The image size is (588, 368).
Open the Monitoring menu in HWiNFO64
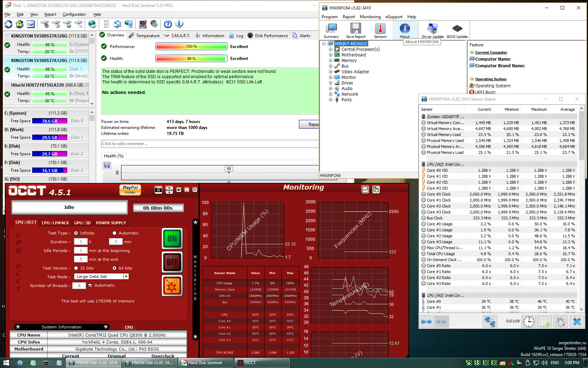click(x=370, y=17)
